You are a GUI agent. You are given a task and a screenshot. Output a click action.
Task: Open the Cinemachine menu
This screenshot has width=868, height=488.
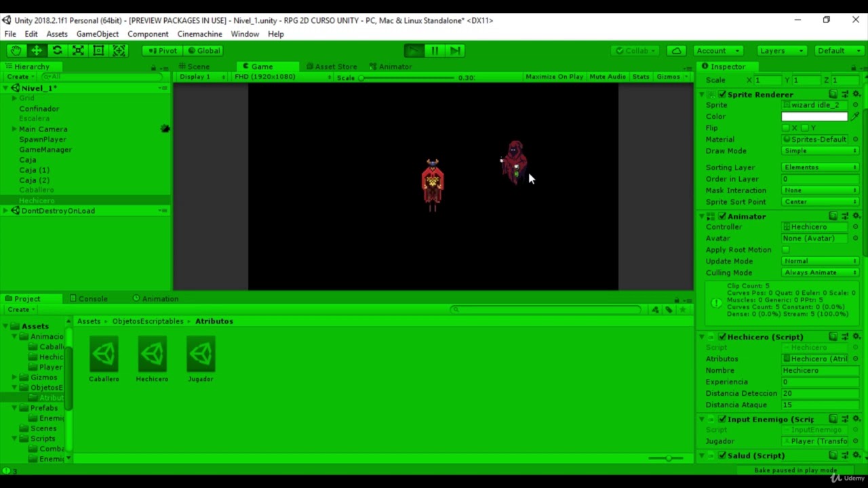pyautogui.click(x=199, y=34)
